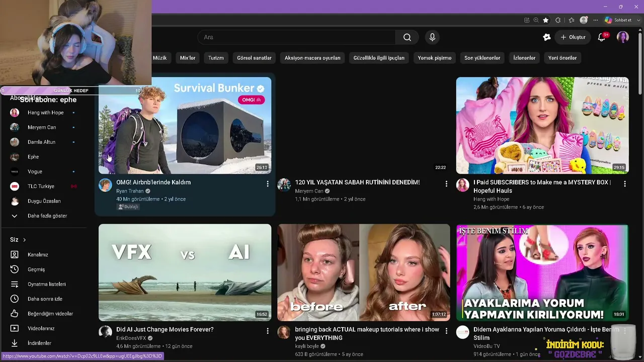Open the İşte Benim Stilim thumbnail
The width and height of the screenshot is (644, 362).
[x=542, y=273]
